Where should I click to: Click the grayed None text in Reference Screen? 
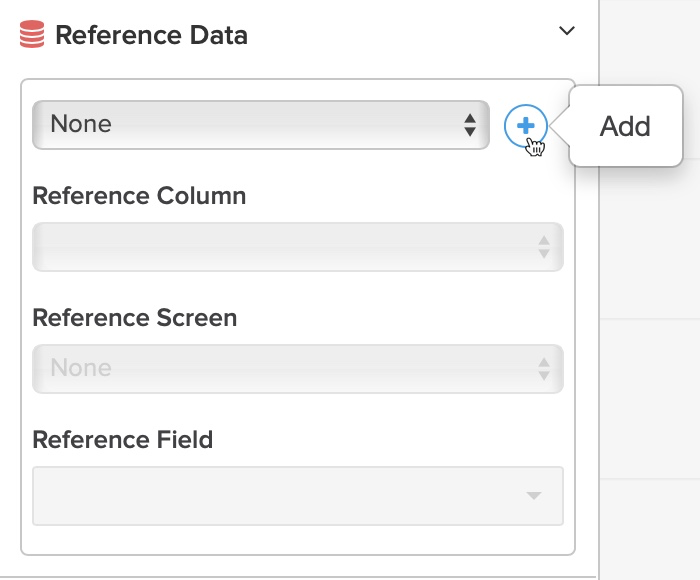pos(81,368)
